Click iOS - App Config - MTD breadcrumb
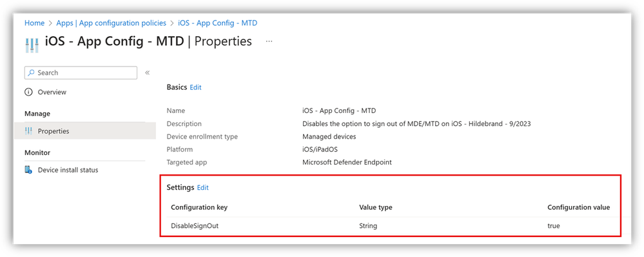644x257 pixels. pyautogui.click(x=218, y=23)
